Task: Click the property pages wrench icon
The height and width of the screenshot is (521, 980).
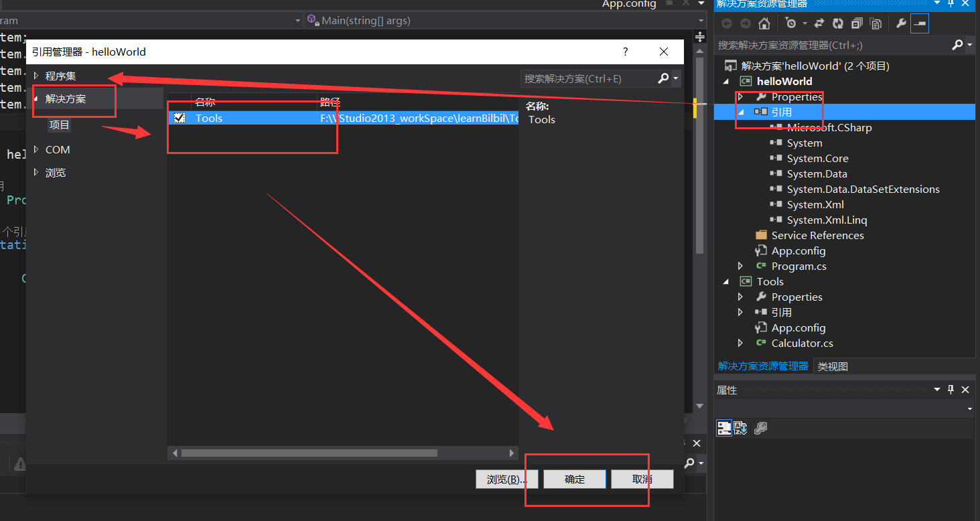Action: [x=760, y=428]
